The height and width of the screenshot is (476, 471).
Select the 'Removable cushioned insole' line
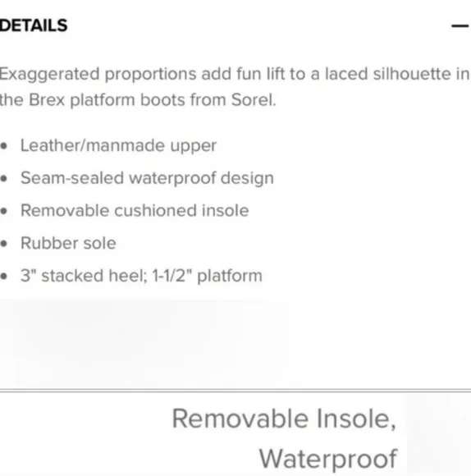[135, 211]
